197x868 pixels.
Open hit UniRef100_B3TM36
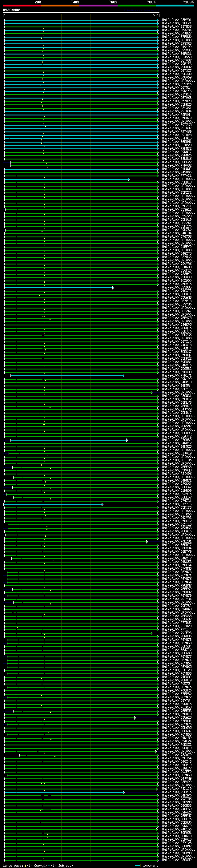pos(176,26)
